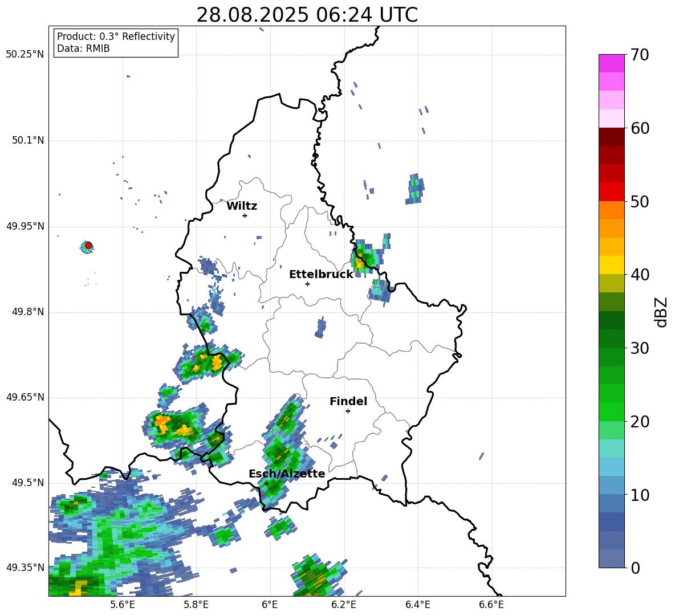Click the 49.8°N latitude label
This screenshot has height=616, width=675.
pos(28,312)
